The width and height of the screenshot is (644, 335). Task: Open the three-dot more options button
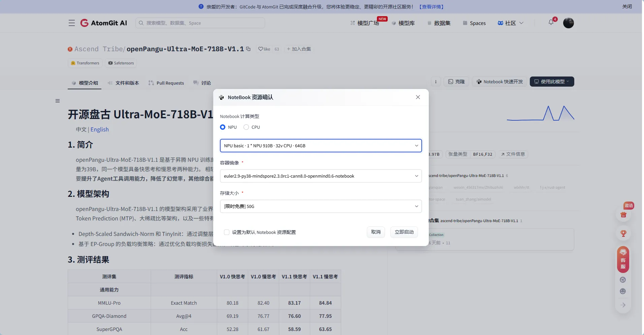436,82
